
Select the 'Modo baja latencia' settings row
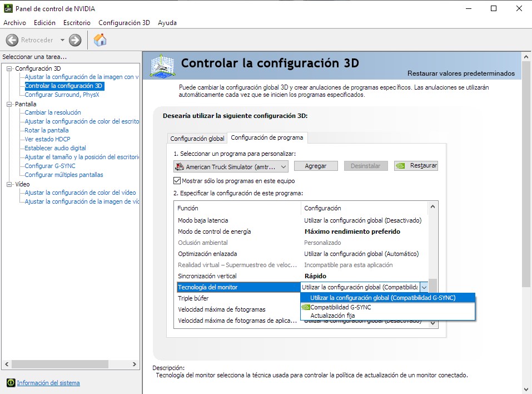tap(301, 220)
